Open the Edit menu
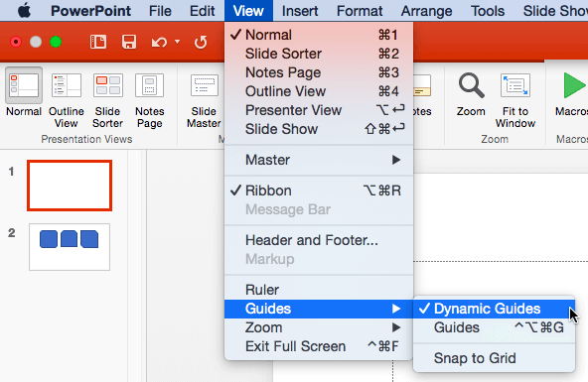The image size is (588, 382). tap(203, 11)
